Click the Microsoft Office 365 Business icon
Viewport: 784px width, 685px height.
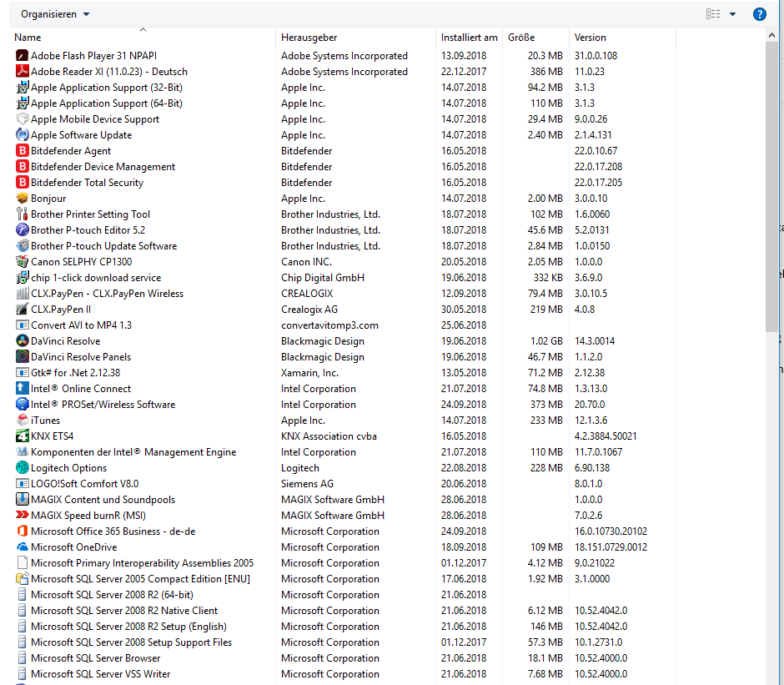click(x=22, y=531)
